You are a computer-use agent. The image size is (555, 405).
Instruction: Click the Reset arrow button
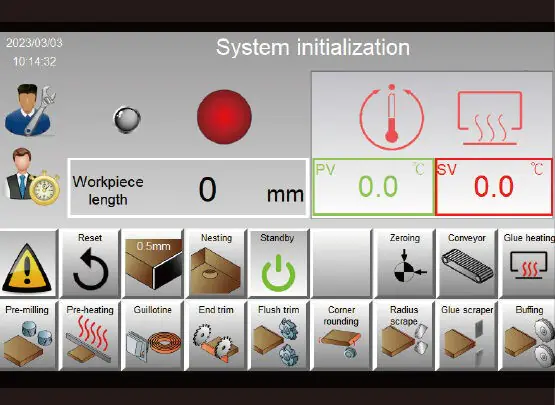tap(90, 263)
